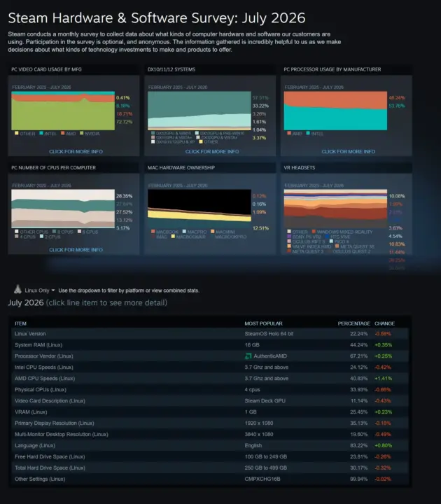Click the 53.76% Intel processor share label
The image size is (441, 504).
397,106
